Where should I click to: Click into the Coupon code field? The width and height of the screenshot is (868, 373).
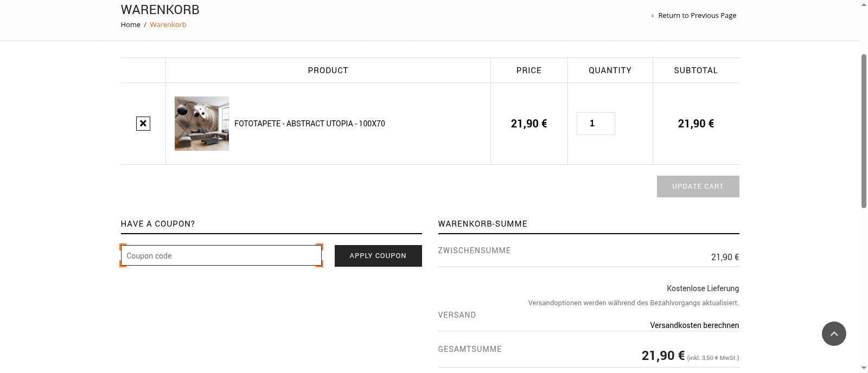pos(221,256)
